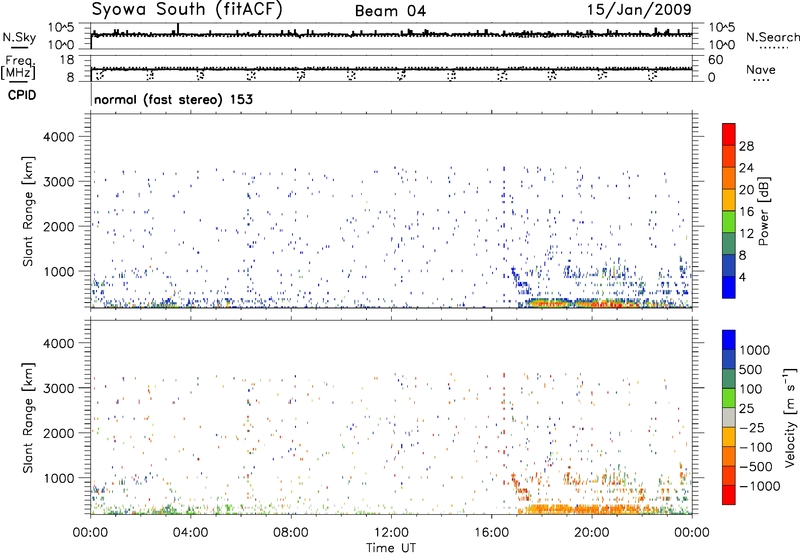Click 'normal (fast stereo) 153' text

[173, 99]
